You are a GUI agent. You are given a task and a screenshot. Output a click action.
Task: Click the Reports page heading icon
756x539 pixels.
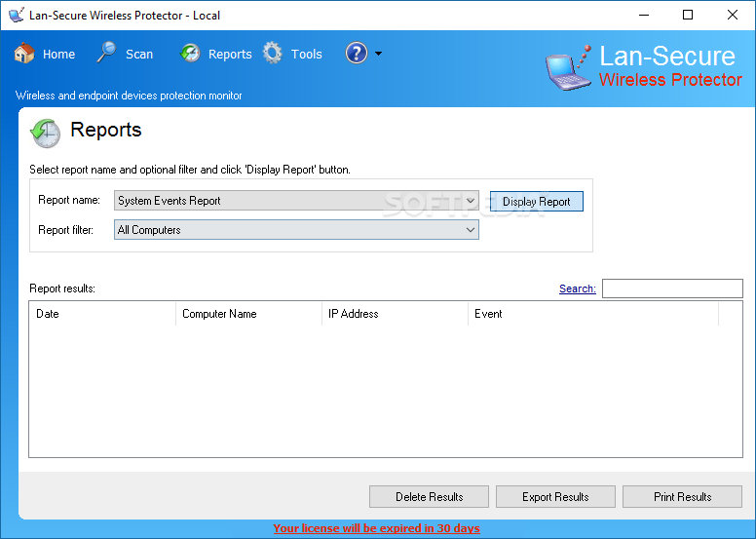46,133
